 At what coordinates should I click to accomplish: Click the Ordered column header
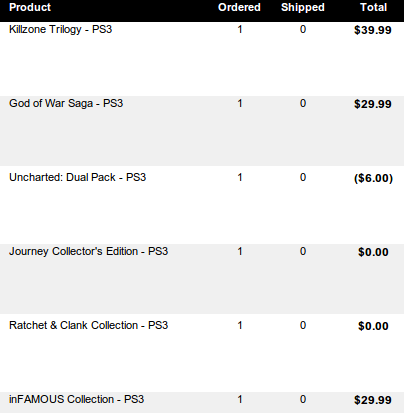239,7
